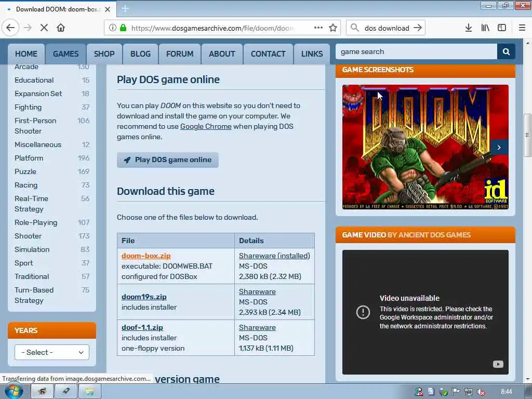Open the SHOP navigation tab
532x399 pixels.
point(104,54)
